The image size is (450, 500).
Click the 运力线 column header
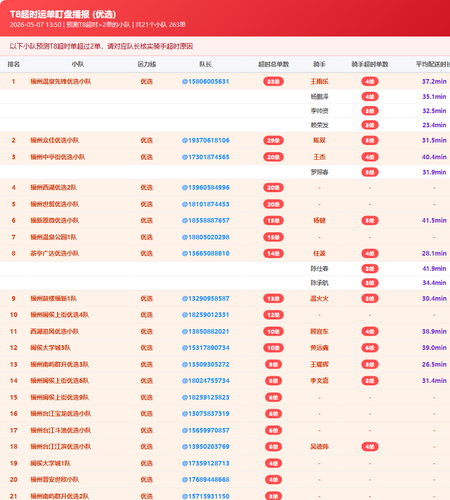147,64
